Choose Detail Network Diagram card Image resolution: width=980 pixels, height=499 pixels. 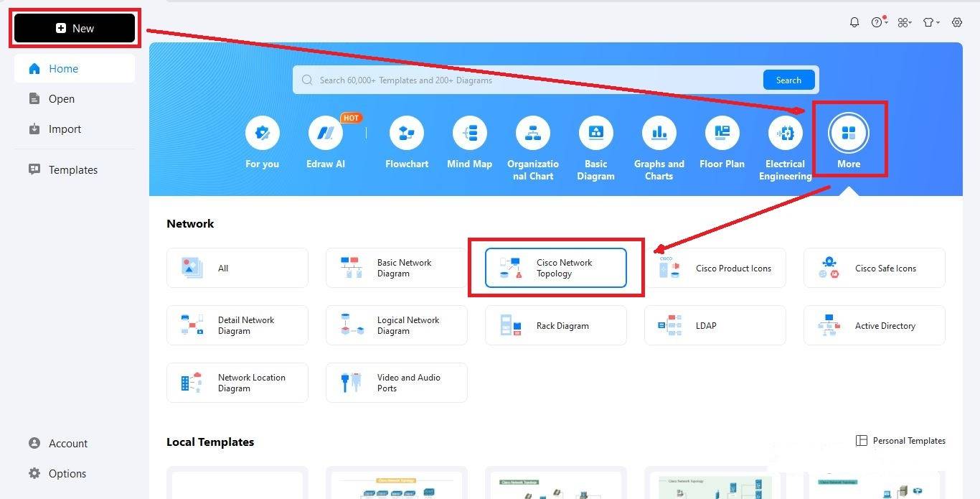pyautogui.click(x=237, y=326)
